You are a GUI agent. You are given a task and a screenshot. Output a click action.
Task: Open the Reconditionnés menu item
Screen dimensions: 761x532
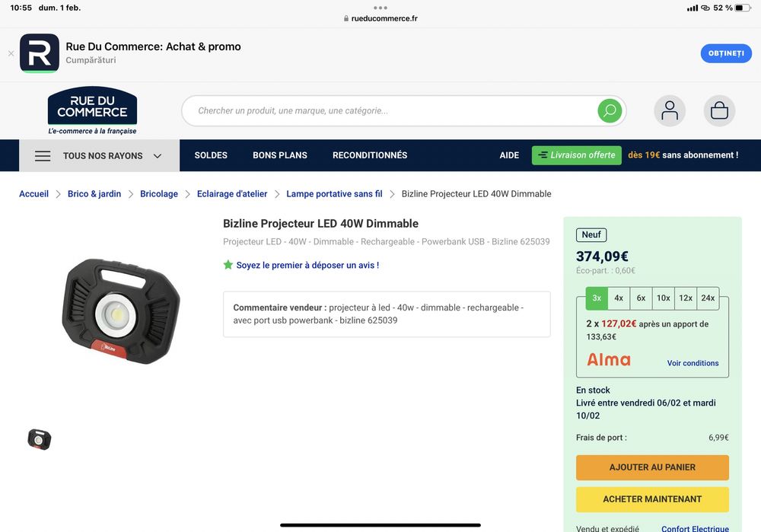point(370,155)
